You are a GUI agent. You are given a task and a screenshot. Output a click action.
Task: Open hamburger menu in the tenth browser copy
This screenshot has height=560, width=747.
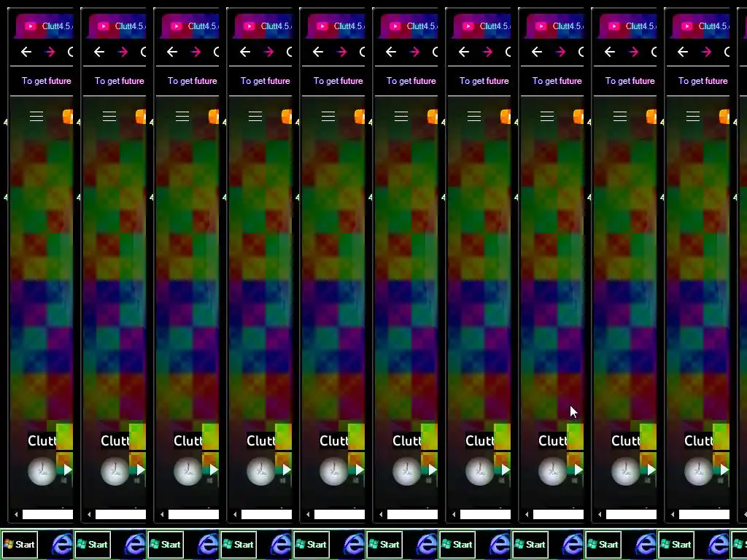(x=692, y=116)
